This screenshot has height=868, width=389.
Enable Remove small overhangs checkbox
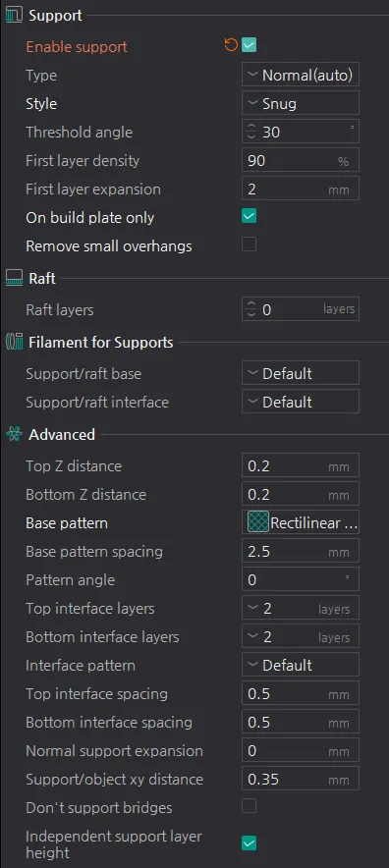(x=250, y=244)
